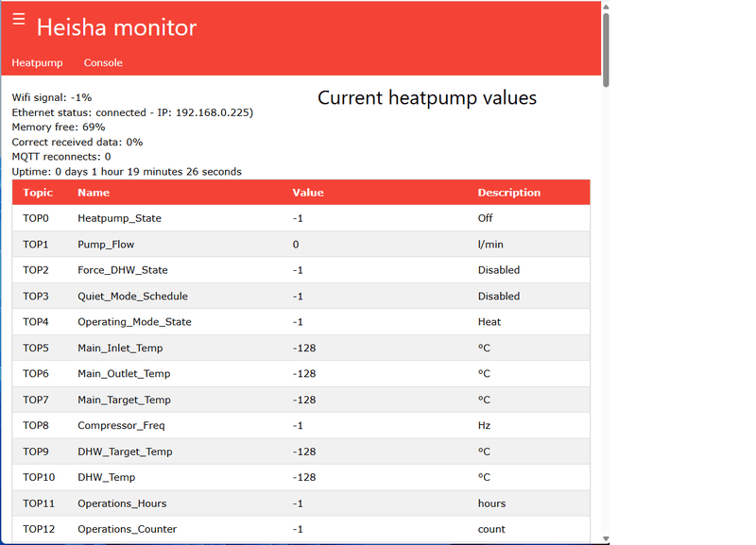Viewport: 756px width, 545px height.
Task: Click the TOP5 topic cell
Action: coord(36,348)
